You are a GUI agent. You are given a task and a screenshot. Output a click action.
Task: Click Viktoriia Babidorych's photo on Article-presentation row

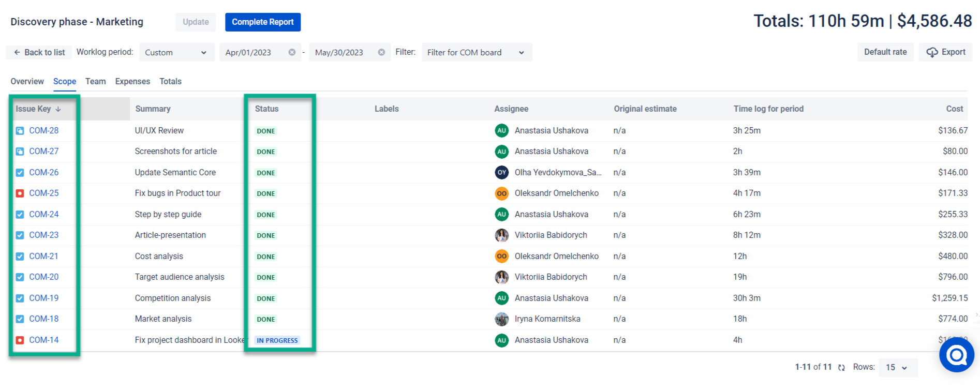coord(501,235)
